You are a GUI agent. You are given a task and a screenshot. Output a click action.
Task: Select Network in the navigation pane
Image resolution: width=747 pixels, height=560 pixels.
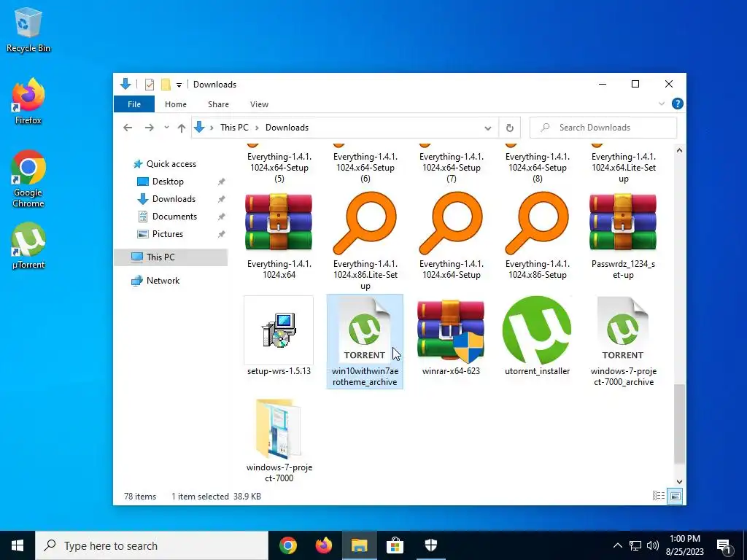[163, 281]
